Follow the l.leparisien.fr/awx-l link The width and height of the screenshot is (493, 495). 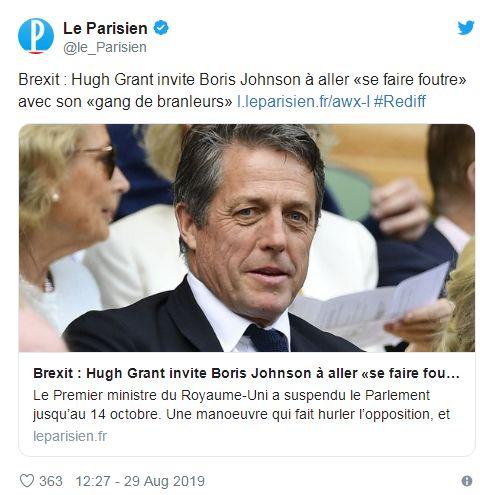pos(303,101)
